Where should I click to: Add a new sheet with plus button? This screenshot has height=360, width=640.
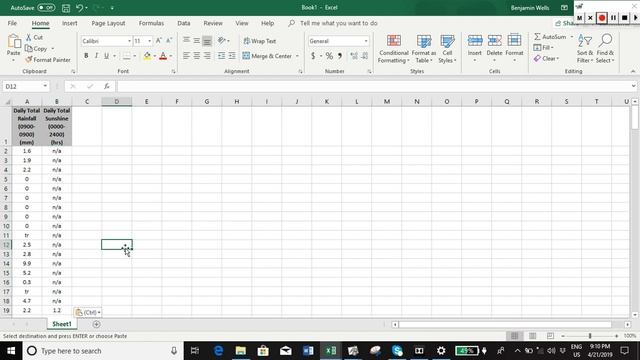[96, 324]
